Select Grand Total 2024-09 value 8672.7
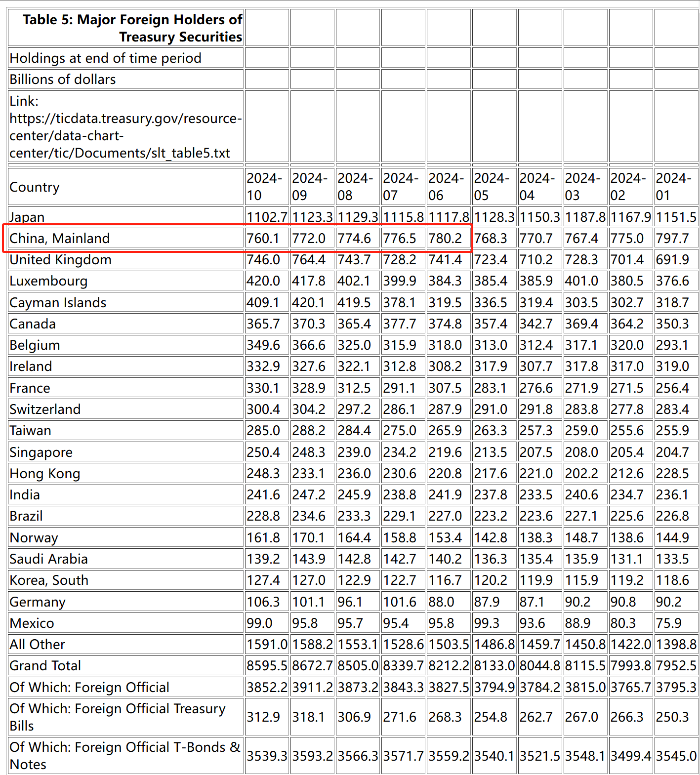 [313, 665]
